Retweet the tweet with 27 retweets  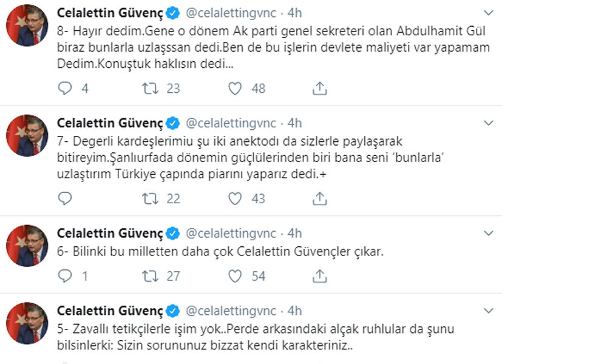click(x=149, y=276)
